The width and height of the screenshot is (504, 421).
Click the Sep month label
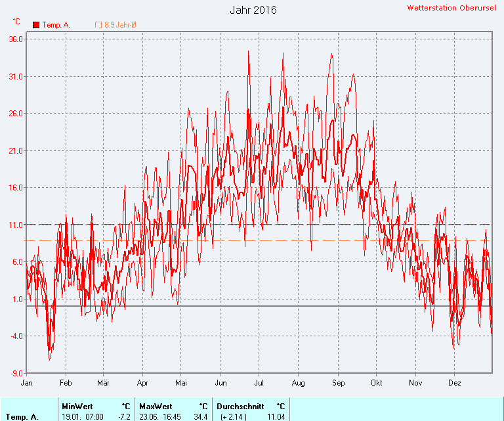pos(338,383)
